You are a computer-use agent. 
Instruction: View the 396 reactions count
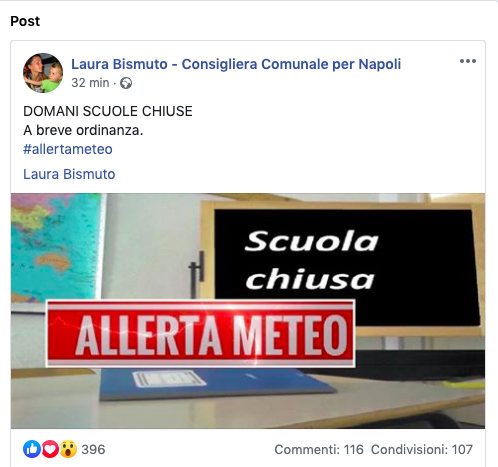pos(93,449)
